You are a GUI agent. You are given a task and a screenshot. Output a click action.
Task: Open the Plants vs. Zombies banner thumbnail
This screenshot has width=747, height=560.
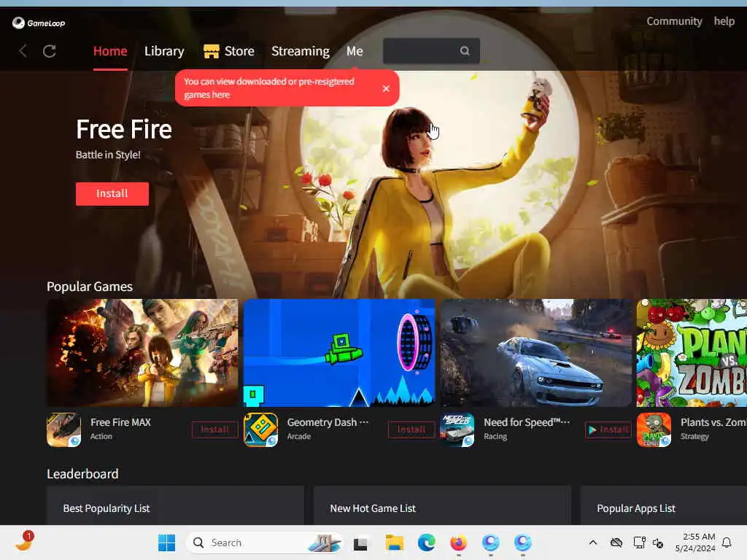(692, 353)
